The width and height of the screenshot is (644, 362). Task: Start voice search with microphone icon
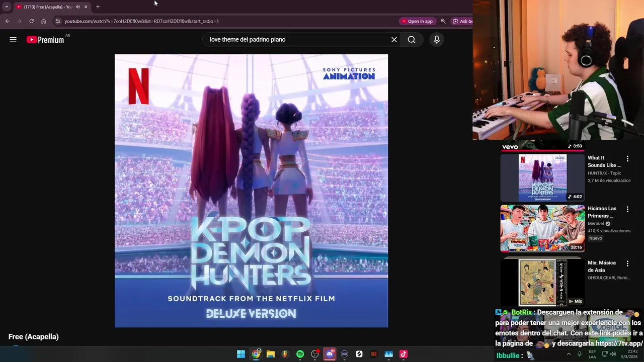point(437,40)
